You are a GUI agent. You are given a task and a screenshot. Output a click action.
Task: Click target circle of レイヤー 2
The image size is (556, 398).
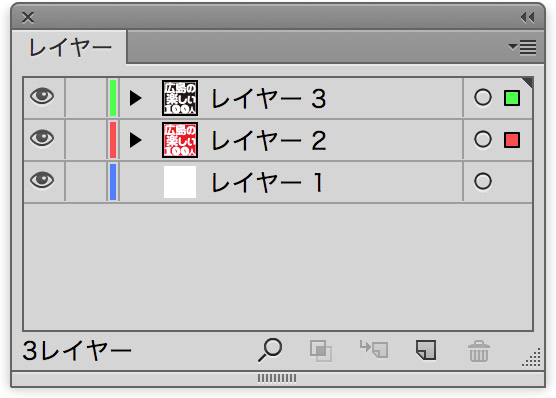point(483,139)
